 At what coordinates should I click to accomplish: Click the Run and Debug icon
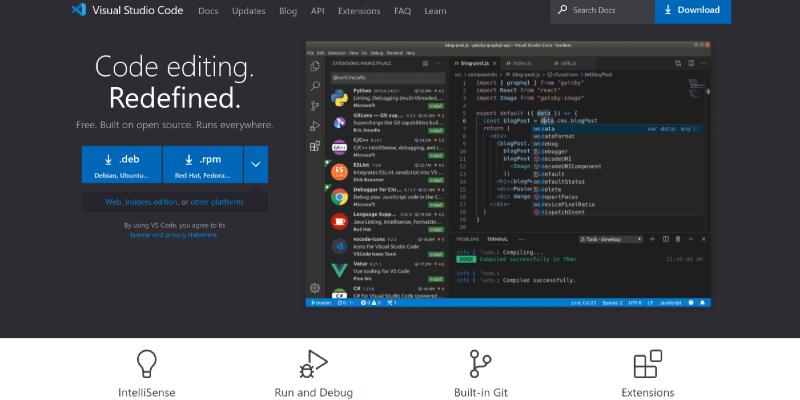click(x=313, y=363)
